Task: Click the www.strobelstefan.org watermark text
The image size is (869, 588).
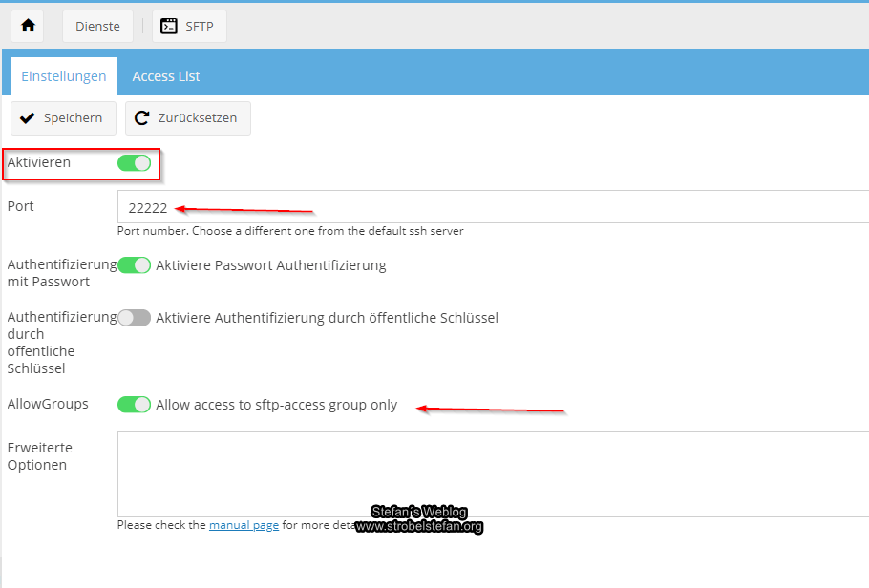Action: [418, 527]
